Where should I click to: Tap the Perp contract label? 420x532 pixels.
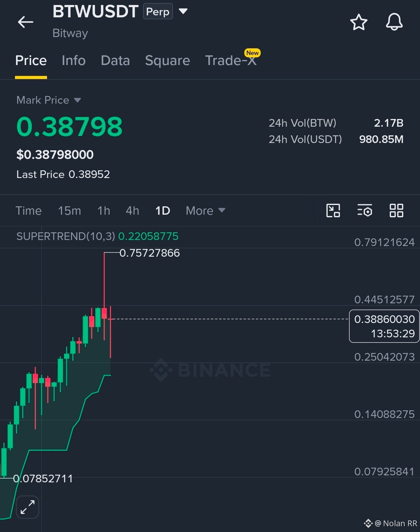coord(158,11)
